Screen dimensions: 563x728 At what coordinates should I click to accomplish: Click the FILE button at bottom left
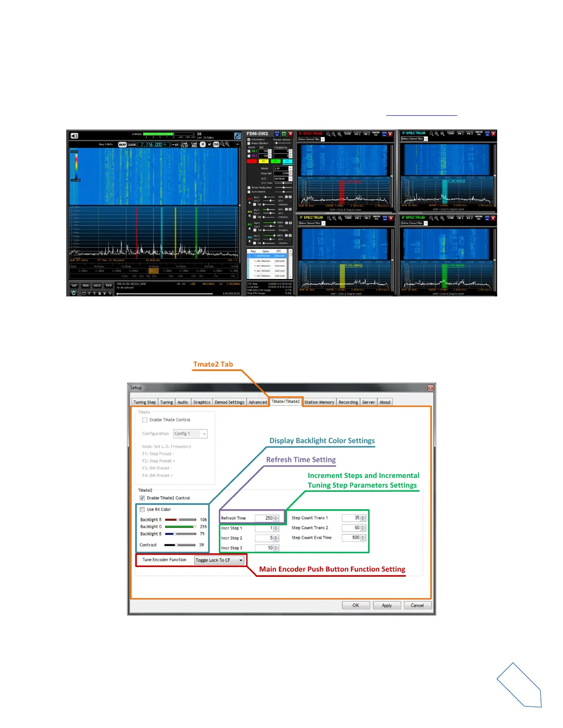click(x=109, y=285)
